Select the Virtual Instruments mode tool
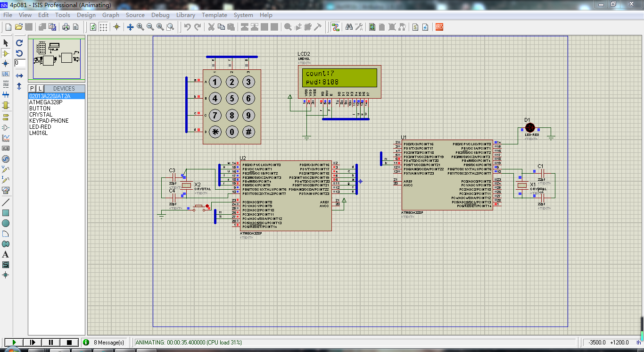The height and width of the screenshot is (352, 644). point(6,190)
